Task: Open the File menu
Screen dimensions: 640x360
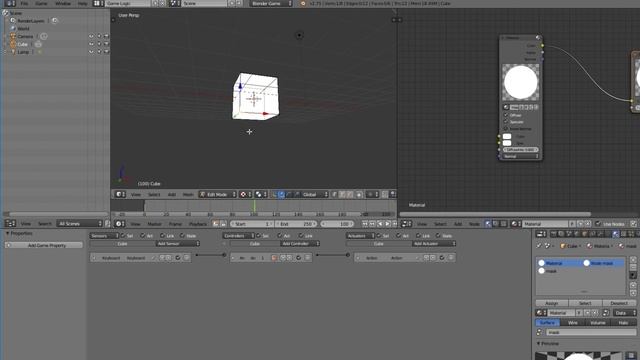Action: [x=24, y=3]
